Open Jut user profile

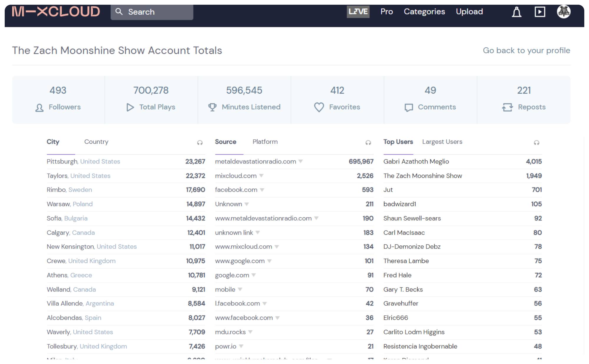click(x=388, y=190)
